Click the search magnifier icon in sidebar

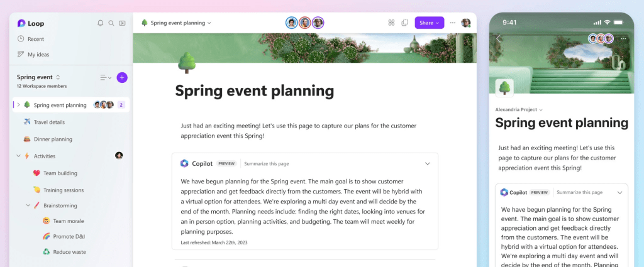[x=111, y=23]
